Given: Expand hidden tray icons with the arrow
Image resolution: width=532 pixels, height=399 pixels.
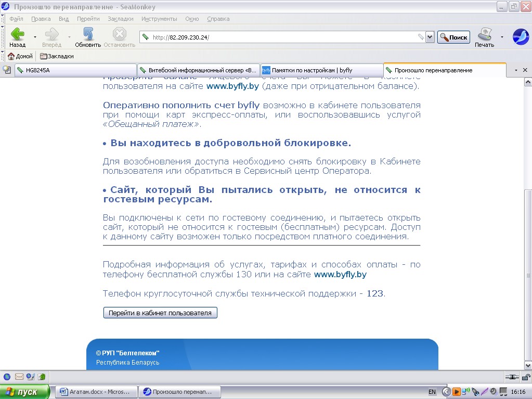Looking at the screenshot, I should 446,392.
